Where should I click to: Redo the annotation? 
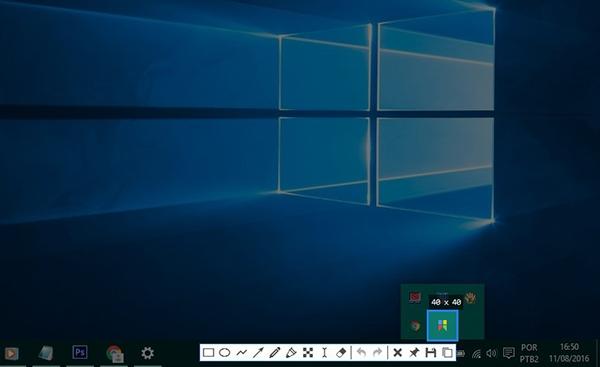377,352
